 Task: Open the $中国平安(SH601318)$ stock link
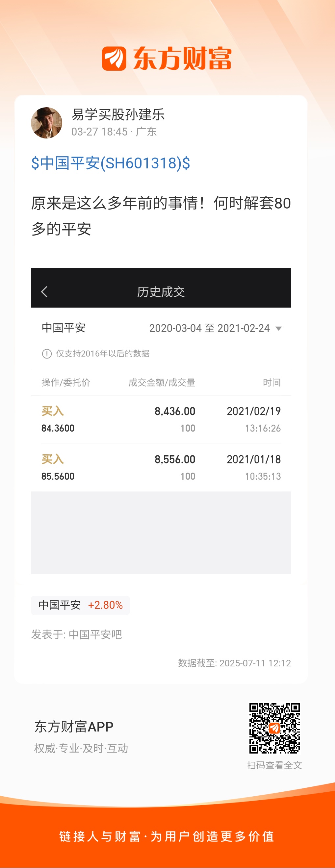coord(111,163)
